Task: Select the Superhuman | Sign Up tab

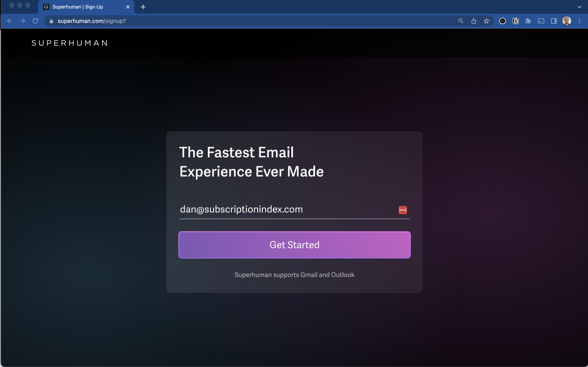Action: pos(86,7)
